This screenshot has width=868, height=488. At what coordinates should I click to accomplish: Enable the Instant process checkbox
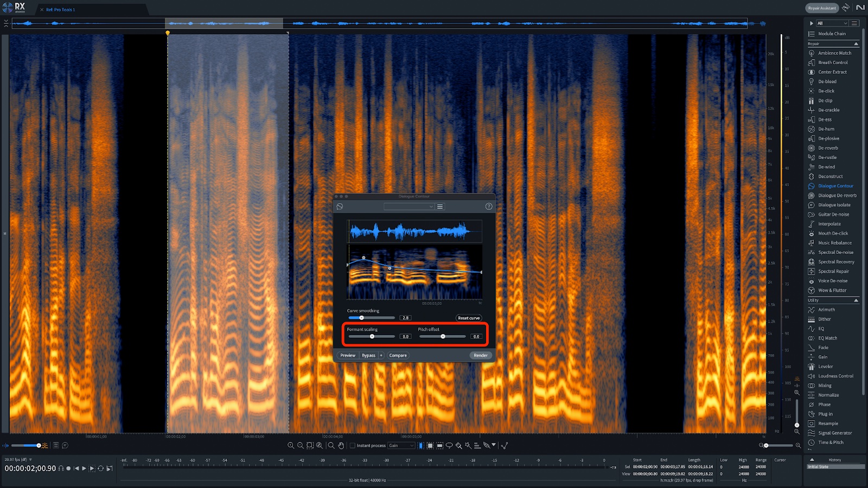(353, 446)
